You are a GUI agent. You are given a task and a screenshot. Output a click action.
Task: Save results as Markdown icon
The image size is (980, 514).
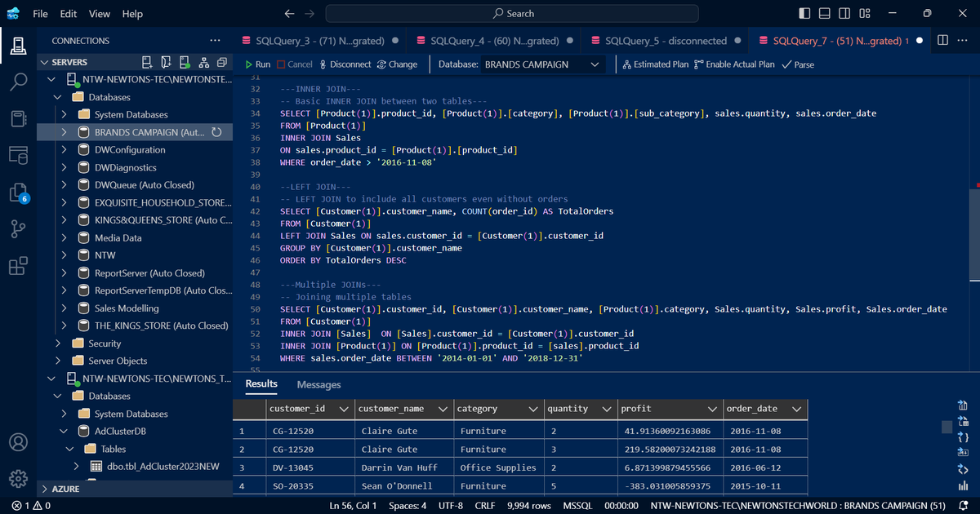point(962,452)
